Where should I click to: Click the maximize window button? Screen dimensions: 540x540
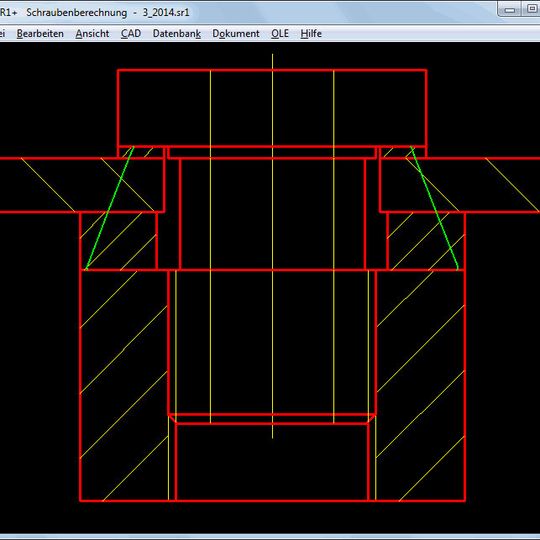click(x=531, y=10)
